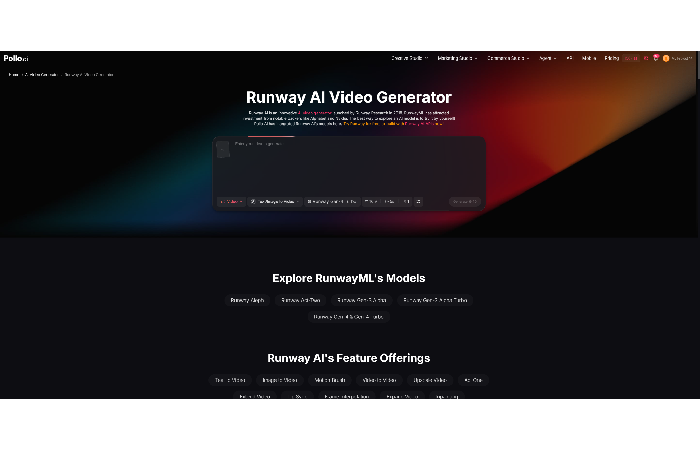Click the red link in the hero description
The height and width of the screenshot is (450, 700).
pyautogui.click(x=315, y=113)
